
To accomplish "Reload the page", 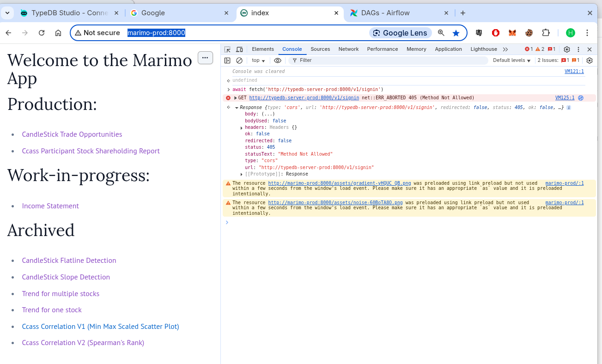I will tap(42, 33).
